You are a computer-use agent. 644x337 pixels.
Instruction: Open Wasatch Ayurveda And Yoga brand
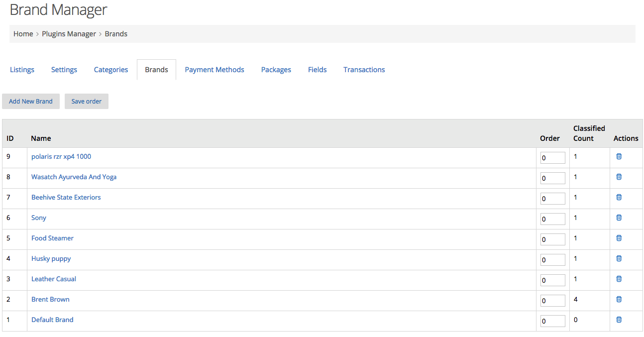coord(74,177)
